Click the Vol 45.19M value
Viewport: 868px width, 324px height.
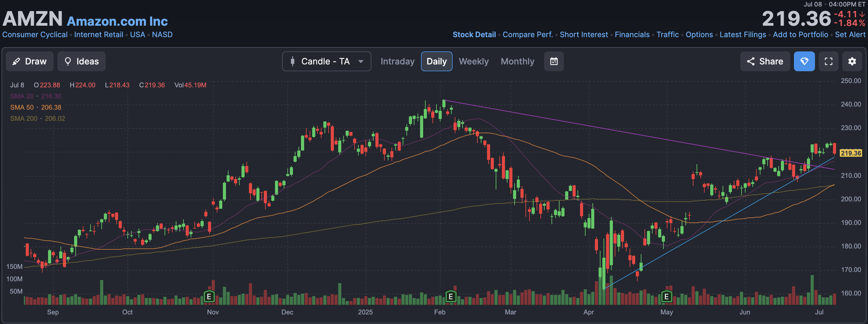click(190, 85)
